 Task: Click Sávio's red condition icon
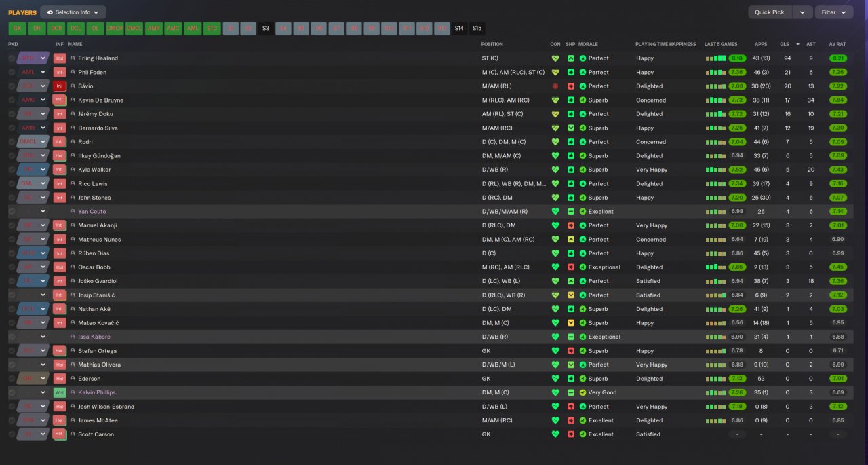555,86
